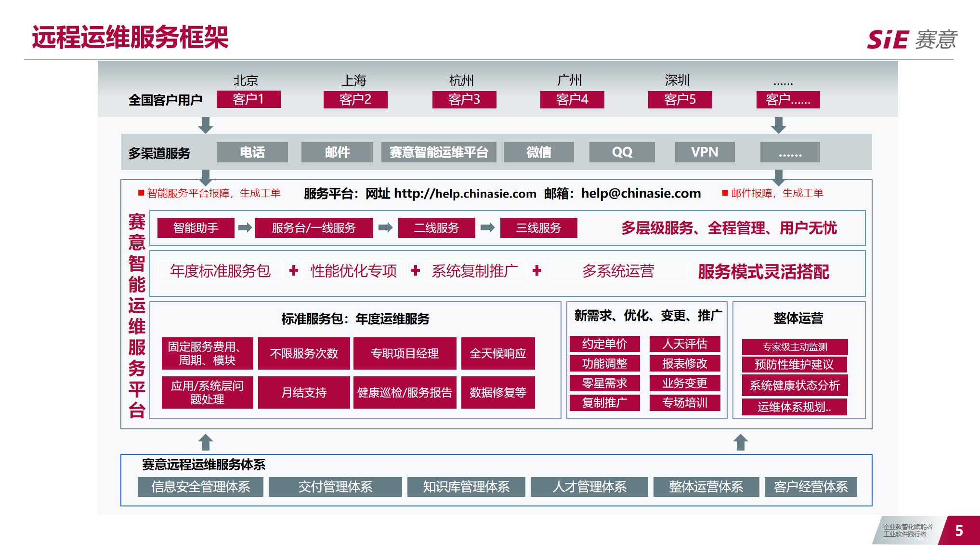Select the 电话 service channel

pos(252,152)
